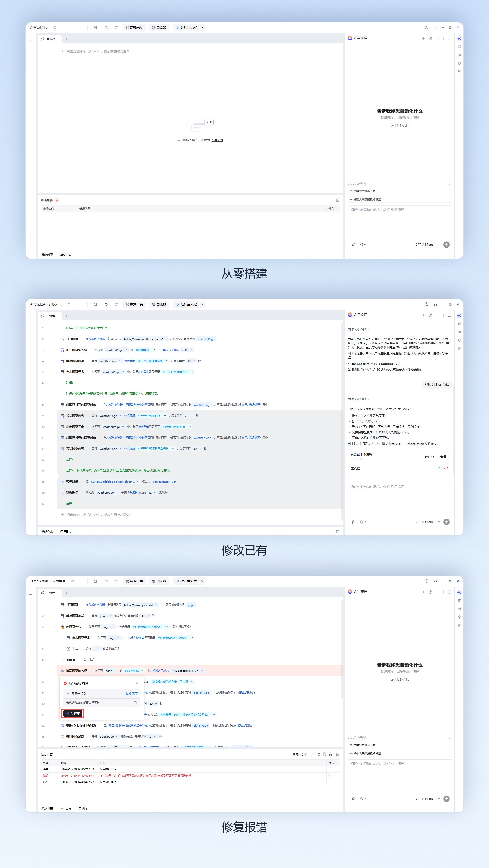This screenshot has width=489, height=868.
Task: Click the undo icon in the 获取天气 window toolbar
Action: (106, 304)
